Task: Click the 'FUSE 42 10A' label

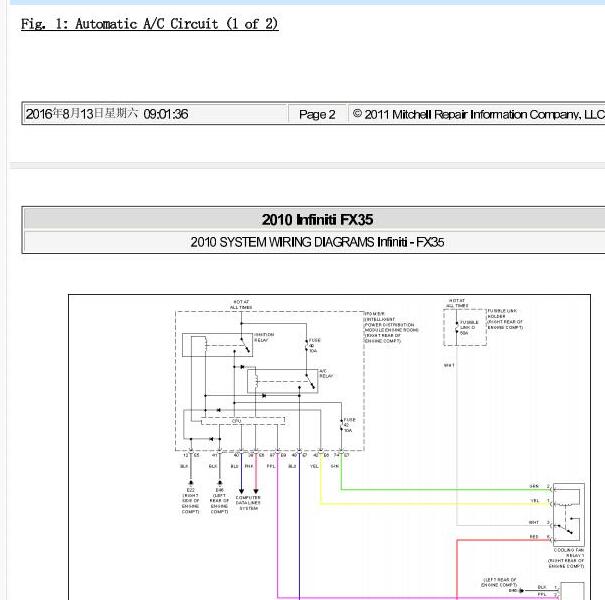Action: point(349,425)
